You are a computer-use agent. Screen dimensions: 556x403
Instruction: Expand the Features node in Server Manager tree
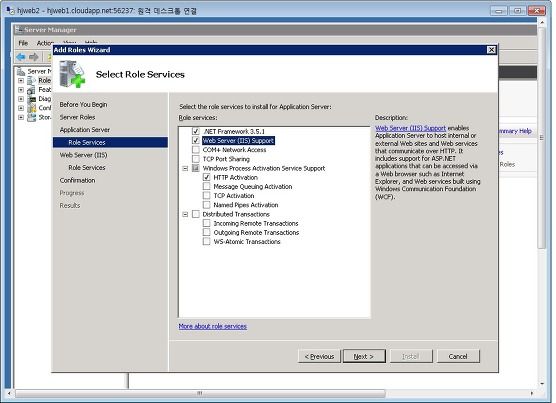pyautogui.click(x=21, y=90)
